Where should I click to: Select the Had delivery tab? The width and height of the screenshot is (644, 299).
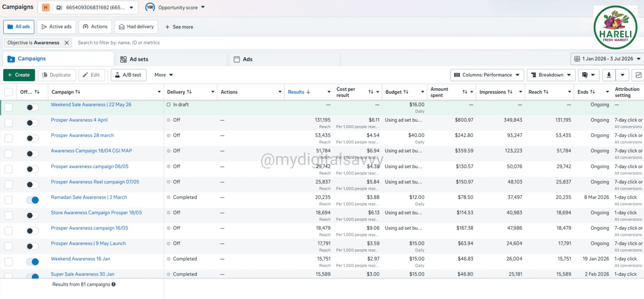tap(136, 27)
